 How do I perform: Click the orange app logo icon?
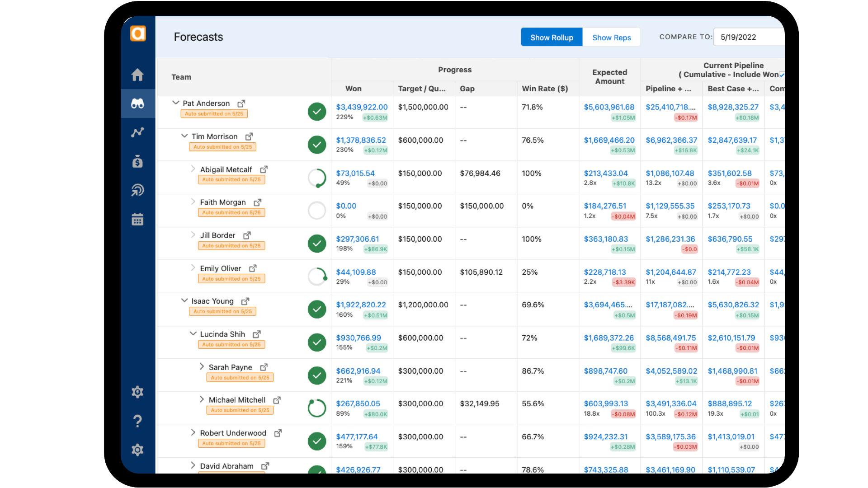point(138,33)
